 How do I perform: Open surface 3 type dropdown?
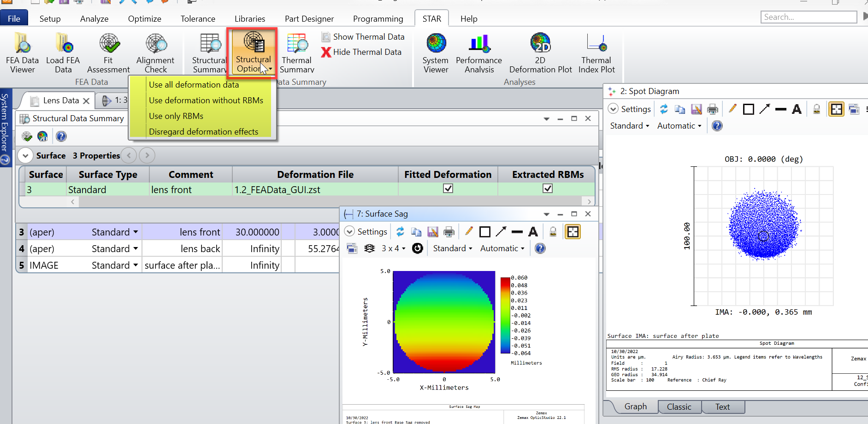pyautogui.click(x=136, y=232)
